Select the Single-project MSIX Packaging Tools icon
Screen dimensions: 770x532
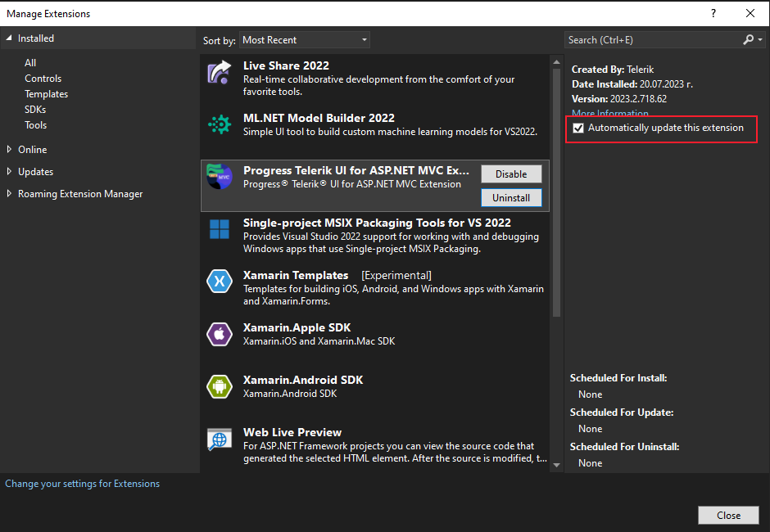(220, 229)
